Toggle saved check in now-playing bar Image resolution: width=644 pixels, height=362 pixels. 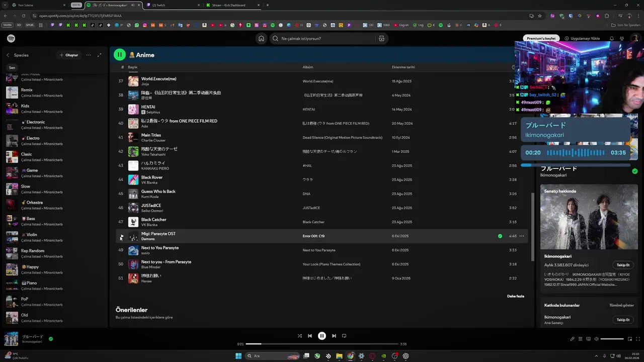click(x=51, y=339)
